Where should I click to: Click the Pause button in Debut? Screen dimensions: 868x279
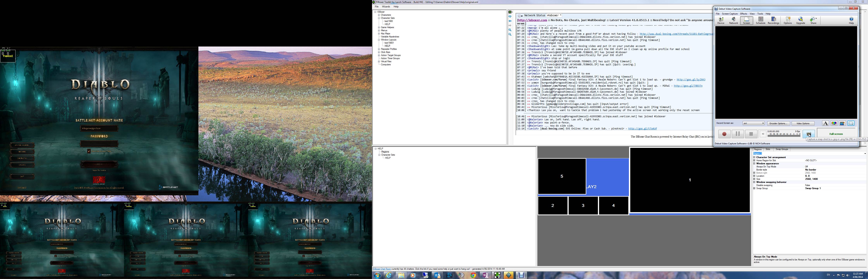click(738, 134)
